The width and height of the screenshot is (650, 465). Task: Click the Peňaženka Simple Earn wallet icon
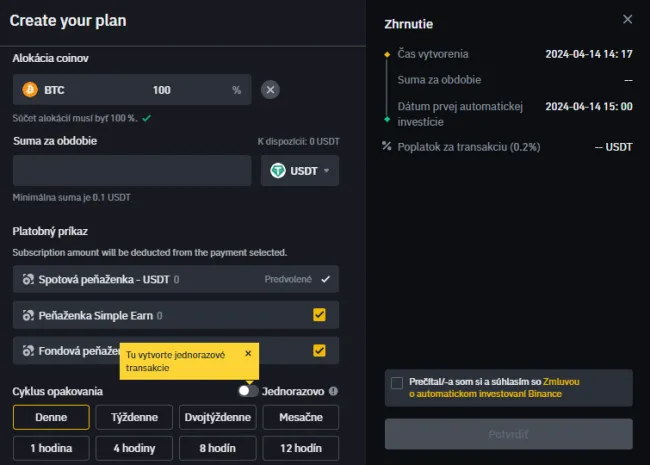click(29, 315)
